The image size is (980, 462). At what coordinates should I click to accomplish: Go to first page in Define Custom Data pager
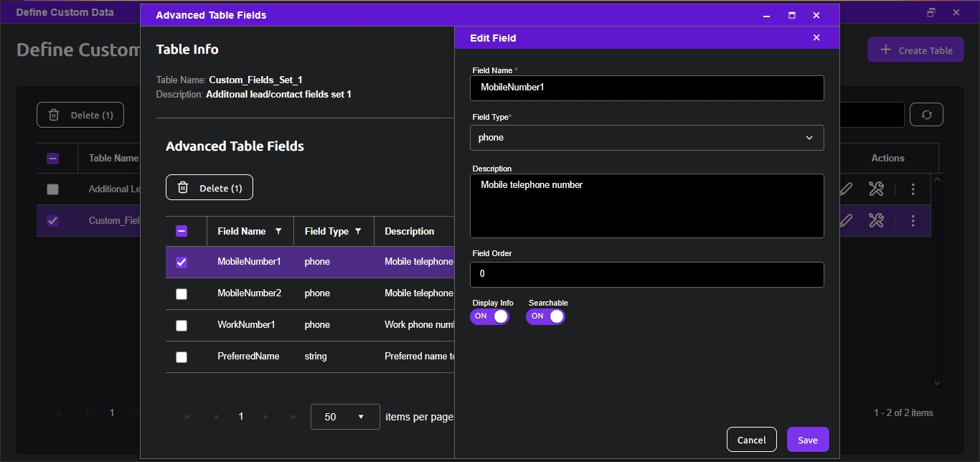click(x=58, y=413)
